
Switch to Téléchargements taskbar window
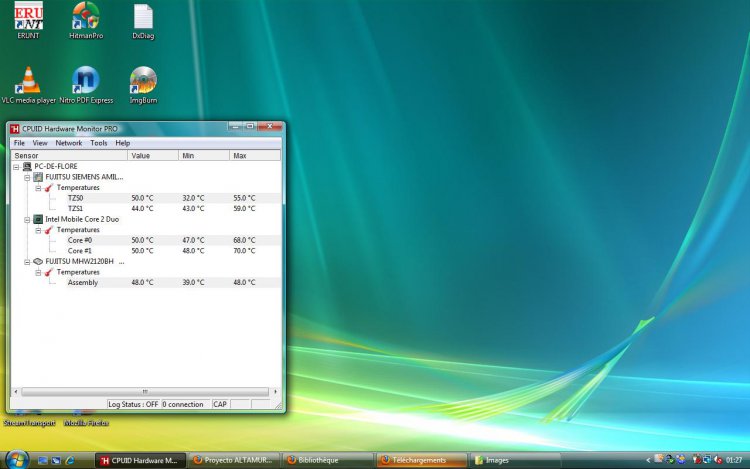[422, 460]
